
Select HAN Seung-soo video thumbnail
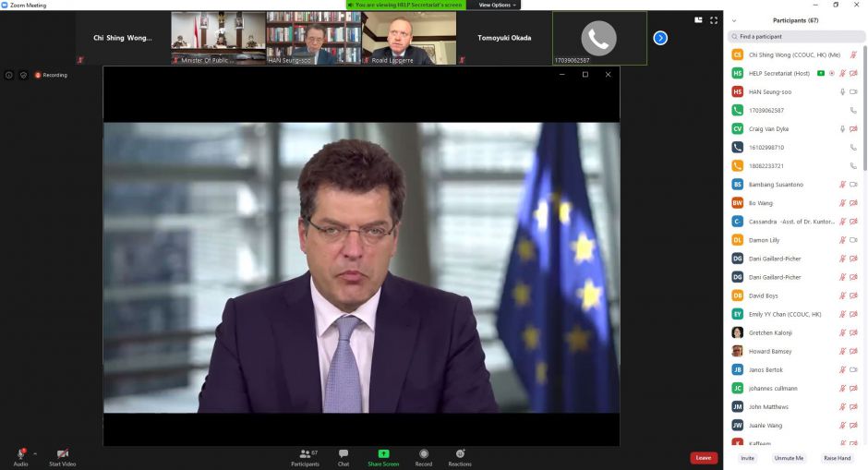coord(313,38)
